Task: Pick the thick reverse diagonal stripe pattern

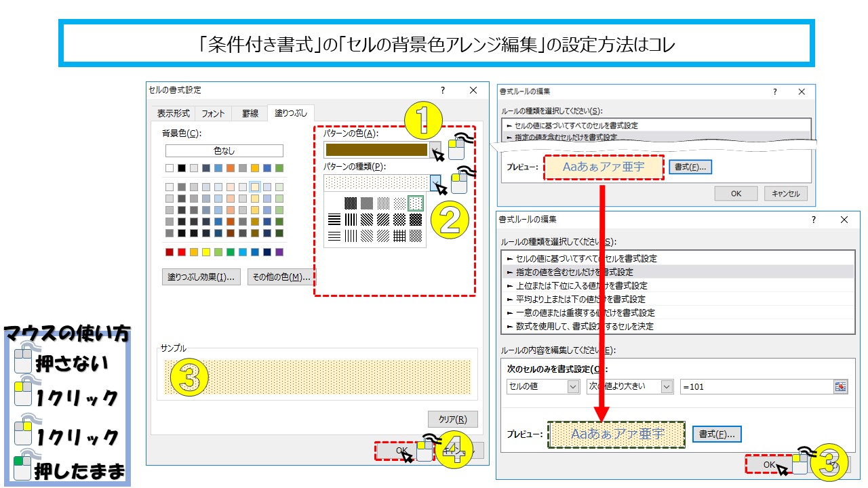Action: 367,220
